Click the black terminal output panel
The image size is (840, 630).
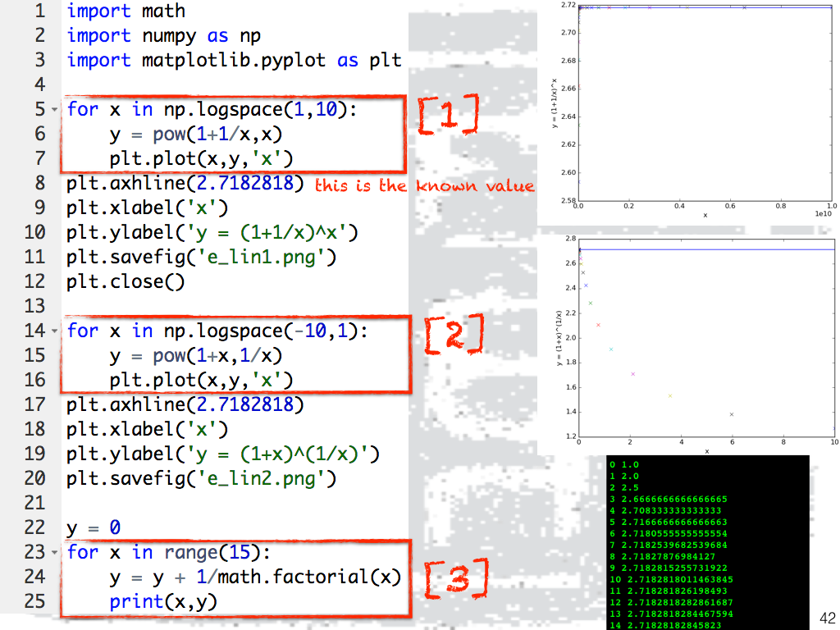708,542
